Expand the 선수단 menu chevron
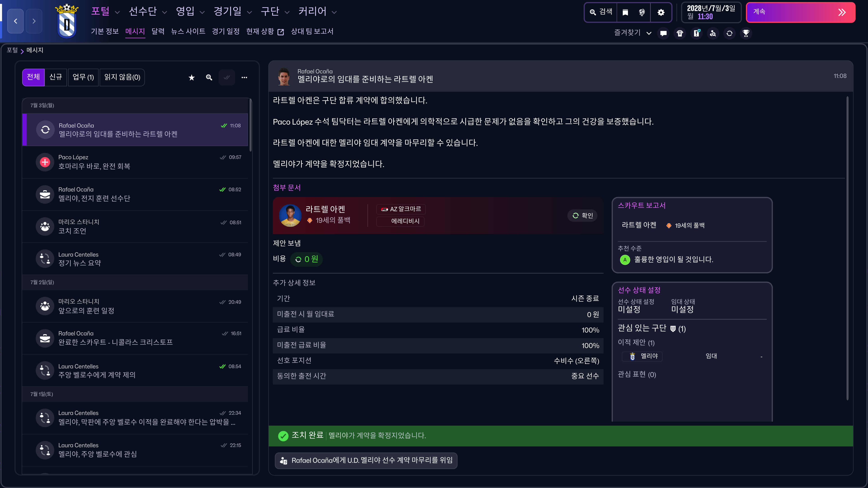Screen dimensions: 868x488 coord(164,12)
